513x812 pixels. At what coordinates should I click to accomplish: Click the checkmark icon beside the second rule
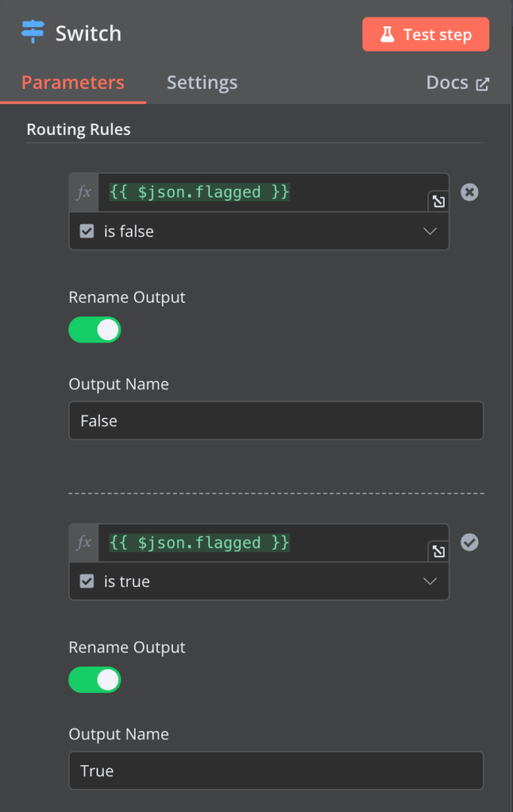469,542
